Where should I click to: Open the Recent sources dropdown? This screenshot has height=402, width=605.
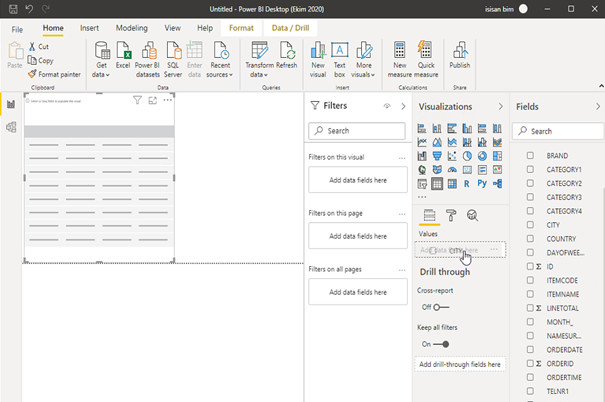[220, 60]
